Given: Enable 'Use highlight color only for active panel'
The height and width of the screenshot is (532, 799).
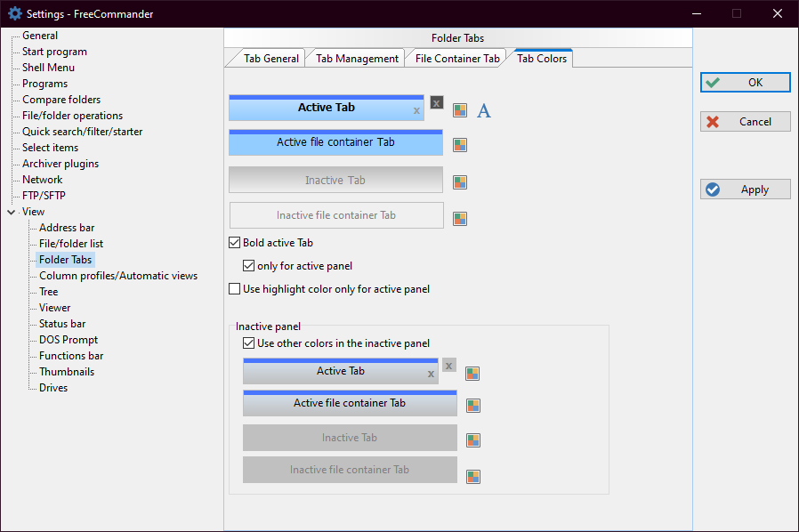Looking at the screenshot, I should (235, 289).
